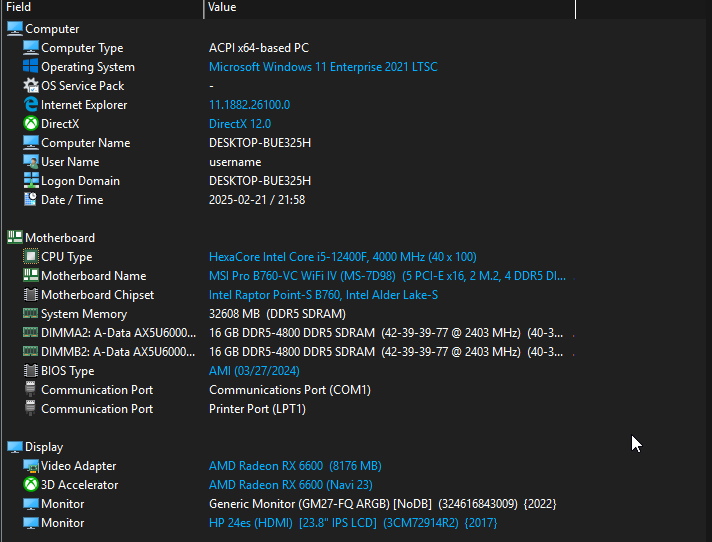Click the Logon Domain network icon

coord(31,181)
